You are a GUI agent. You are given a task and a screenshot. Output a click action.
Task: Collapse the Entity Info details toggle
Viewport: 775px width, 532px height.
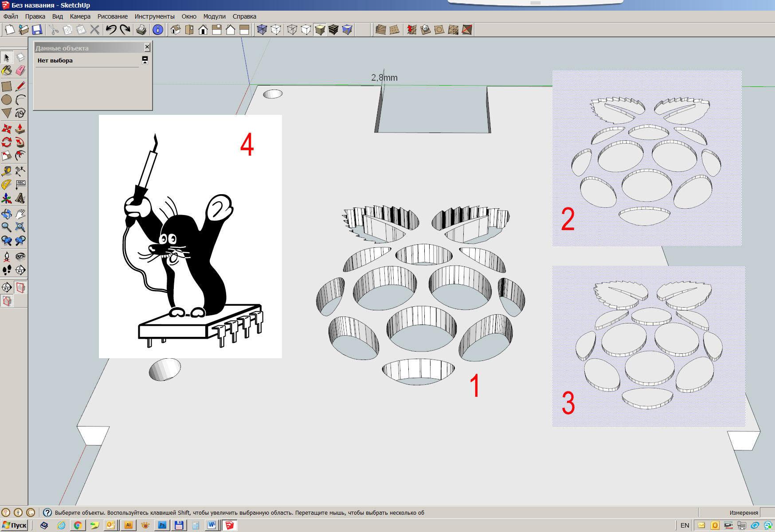click(145, 60)
